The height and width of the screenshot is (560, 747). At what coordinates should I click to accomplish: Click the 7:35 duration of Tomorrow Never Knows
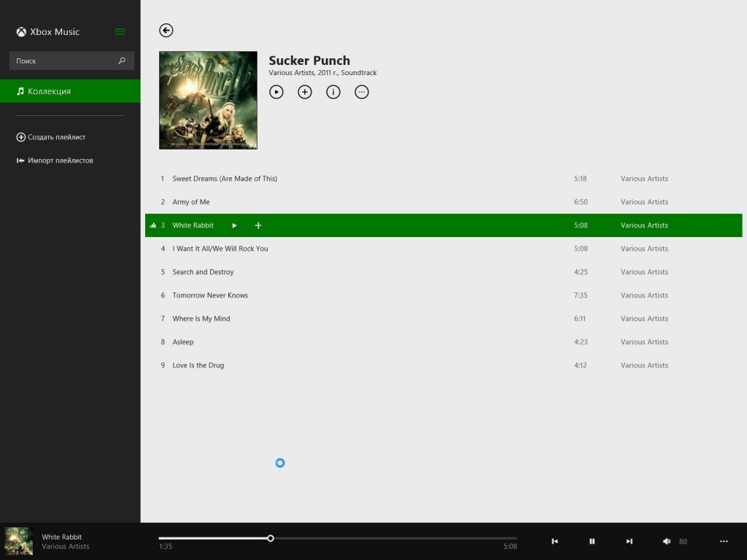click(x=580, y=295)
